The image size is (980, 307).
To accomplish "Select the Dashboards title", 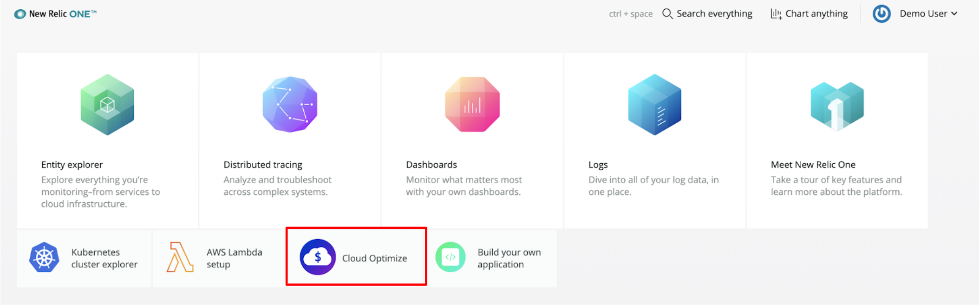I will [431, 165].
